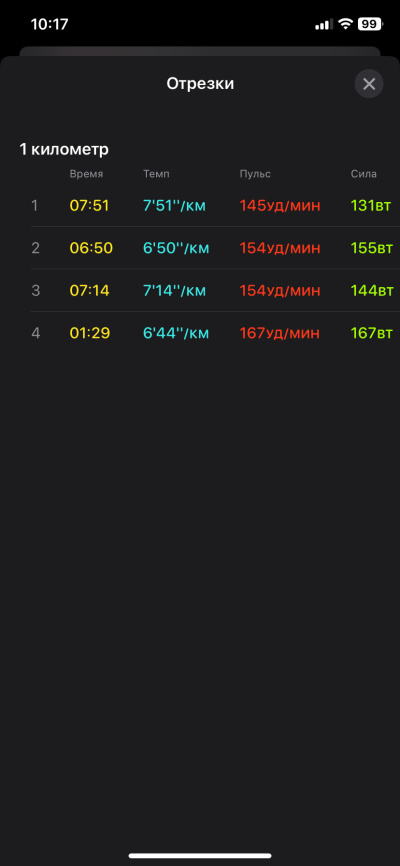
Task: Tap the 167вт power value
Action: pos(372,333)
